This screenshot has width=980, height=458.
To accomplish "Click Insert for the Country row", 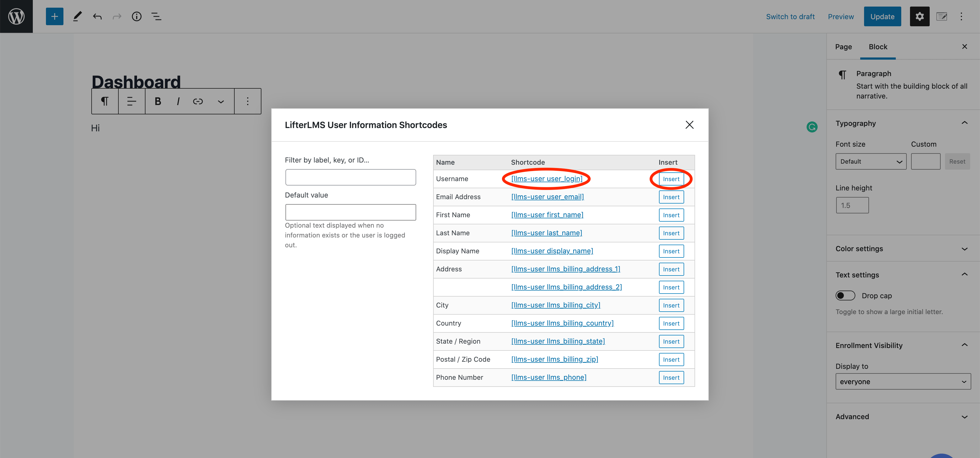I will (x=671, y=324).
